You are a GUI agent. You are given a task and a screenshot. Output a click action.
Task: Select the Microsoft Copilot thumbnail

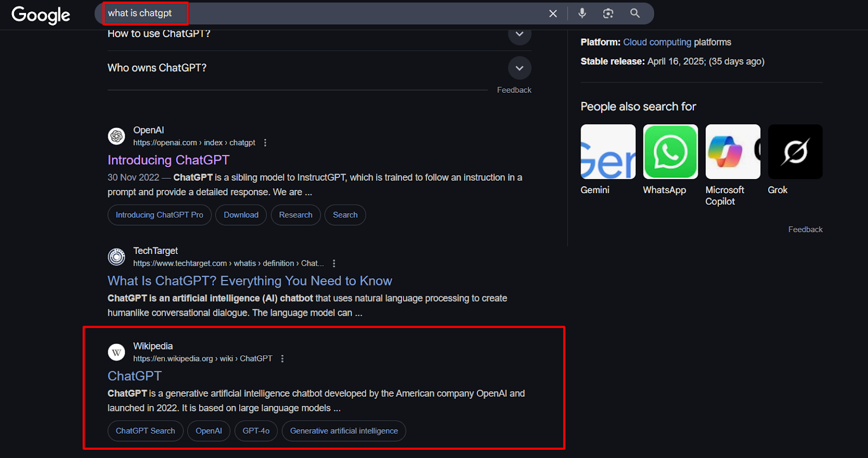pyautogui.click(x=733, y=152)
